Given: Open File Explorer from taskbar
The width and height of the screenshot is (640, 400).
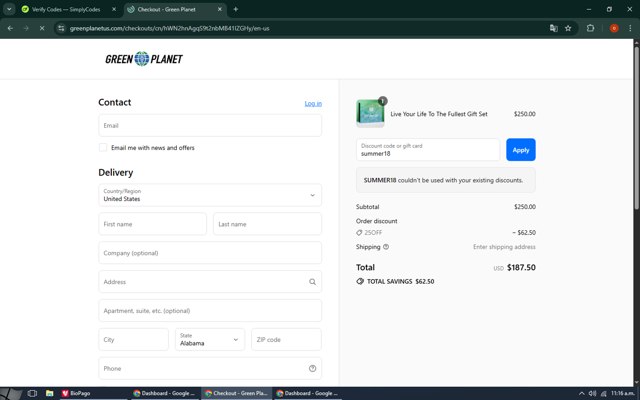Looking at the screenshot, I should (x=49, y=393).
